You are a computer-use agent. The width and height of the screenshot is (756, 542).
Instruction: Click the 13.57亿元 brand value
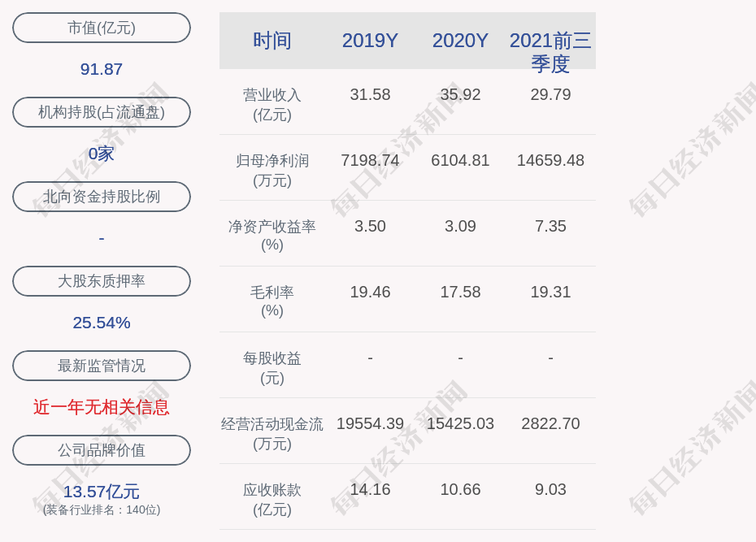click(x=102, y=492)
